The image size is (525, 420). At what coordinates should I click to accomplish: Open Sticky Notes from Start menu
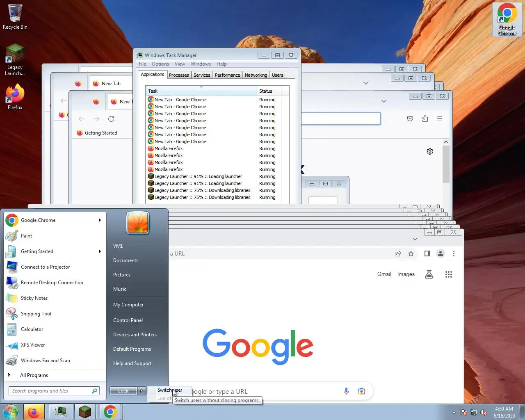click(x=55, y=298)
